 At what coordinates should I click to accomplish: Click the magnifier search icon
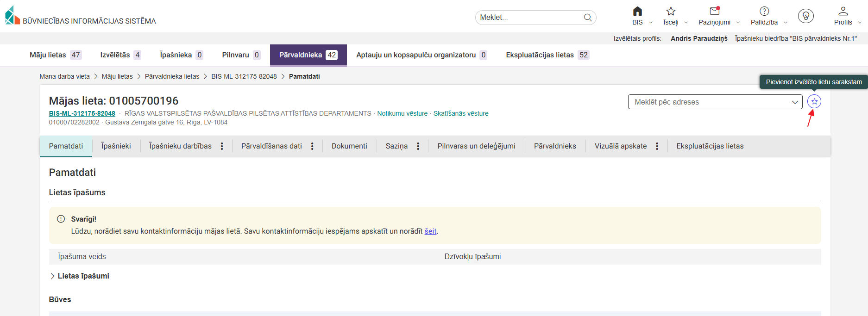pos(588,18)
